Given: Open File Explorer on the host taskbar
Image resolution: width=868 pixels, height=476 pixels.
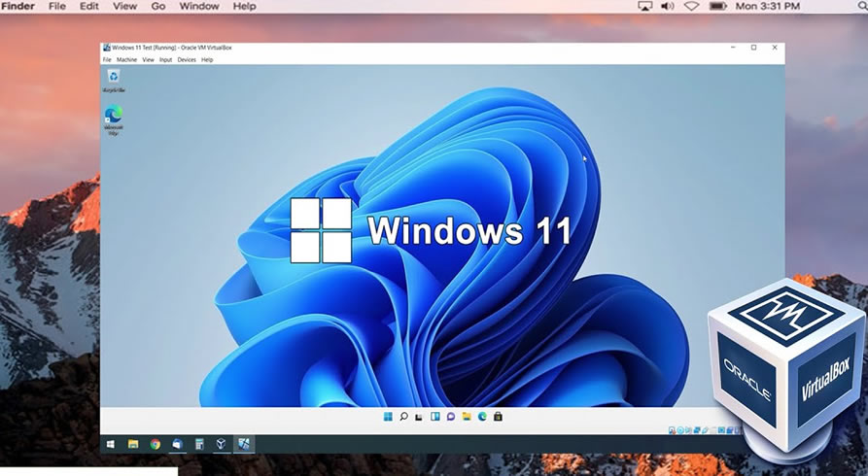Looking at the screenshot, I should (133, 444).
